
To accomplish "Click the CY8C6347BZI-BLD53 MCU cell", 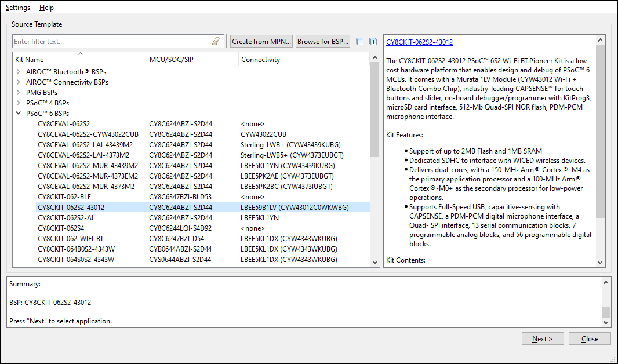I will (x=180, y=197).
